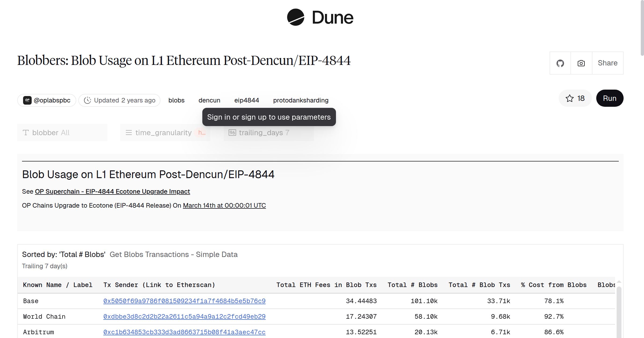The width and height of the screenshot is (644, 338).
Task: Open the GitHub repository icon
Action: pos(560,63)
